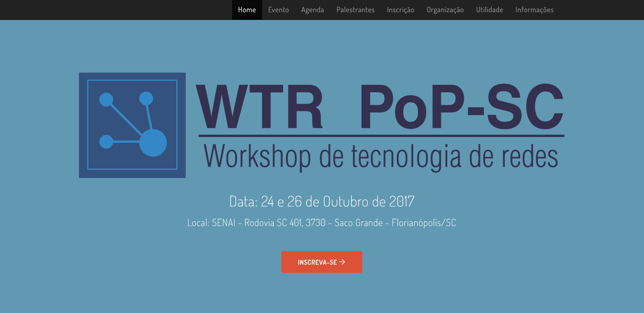Click the Home tab in navigation bar
This screenshot has width=644, height=313.
[247, 10]
